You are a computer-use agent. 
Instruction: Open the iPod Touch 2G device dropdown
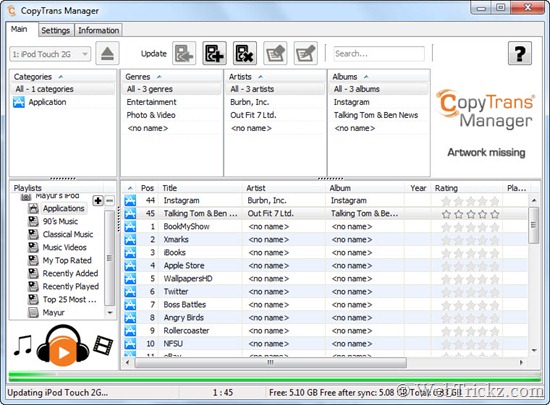pos(50,54)
